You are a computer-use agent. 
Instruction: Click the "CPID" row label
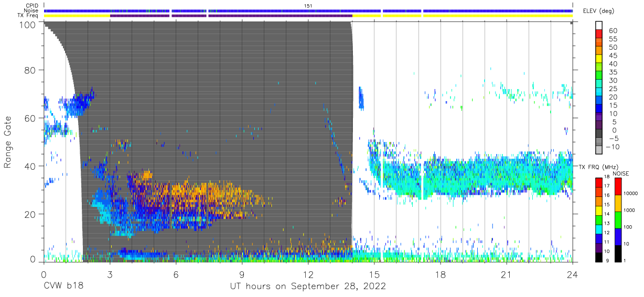[31, 5]
